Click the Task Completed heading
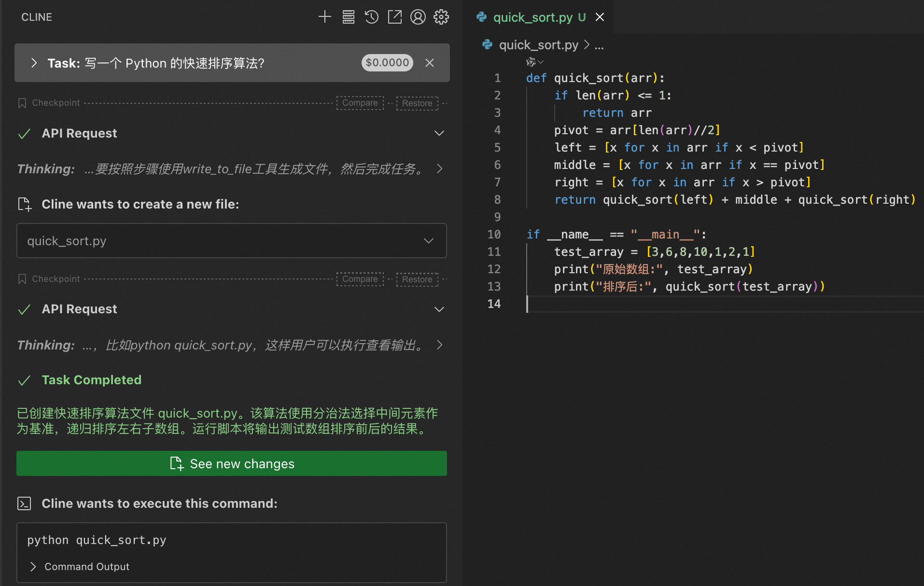 pyautogui.click(x=92, y=380)
